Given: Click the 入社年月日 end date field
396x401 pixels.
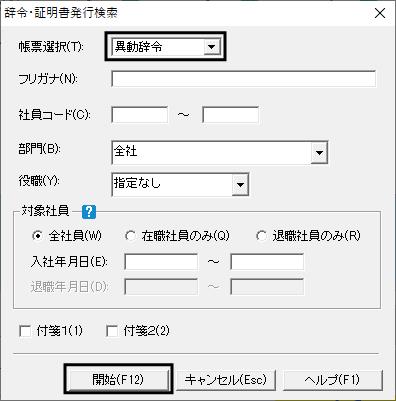Looking at the screenshot, I should (267, 262).
